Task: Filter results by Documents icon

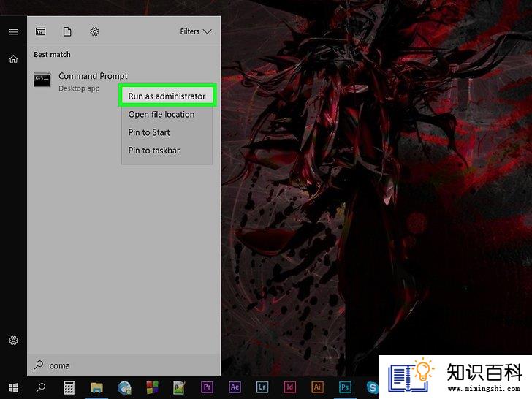Action: (x=67, y=31)
